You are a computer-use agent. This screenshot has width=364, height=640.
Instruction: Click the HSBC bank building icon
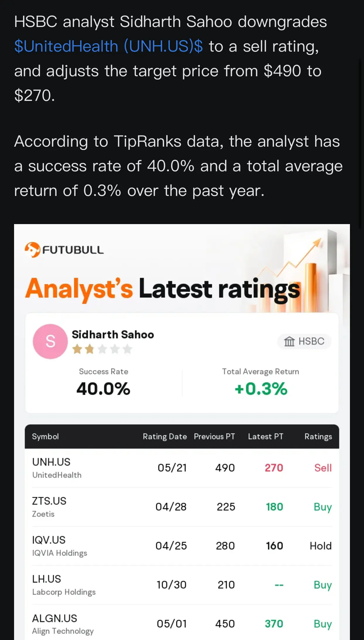click(x=289, y=341)
